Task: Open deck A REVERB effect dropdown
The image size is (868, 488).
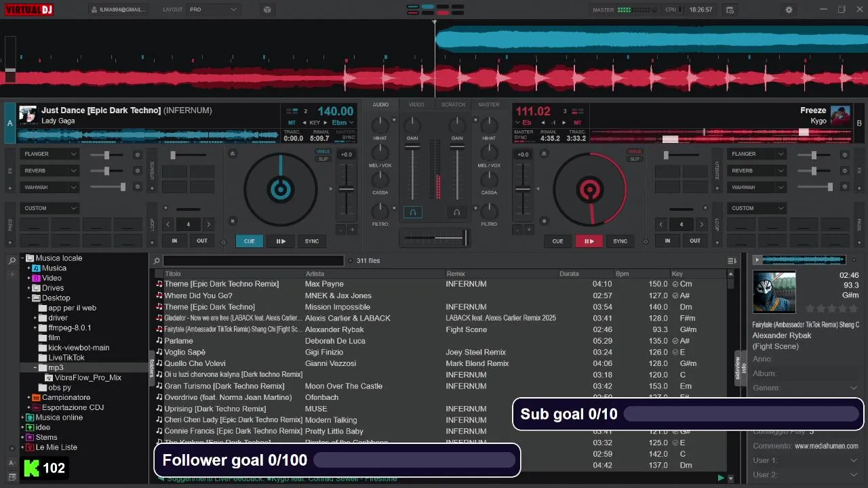Action: click(50, 171)
